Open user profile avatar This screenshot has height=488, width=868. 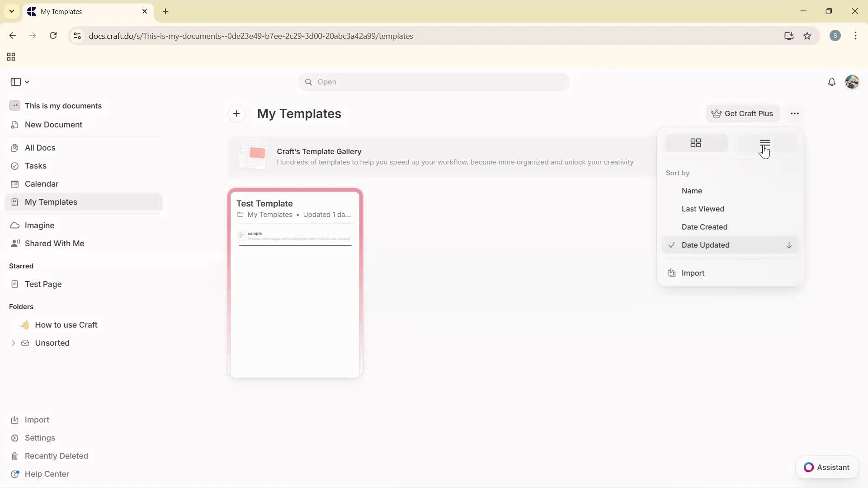click(x=852, y=82)
